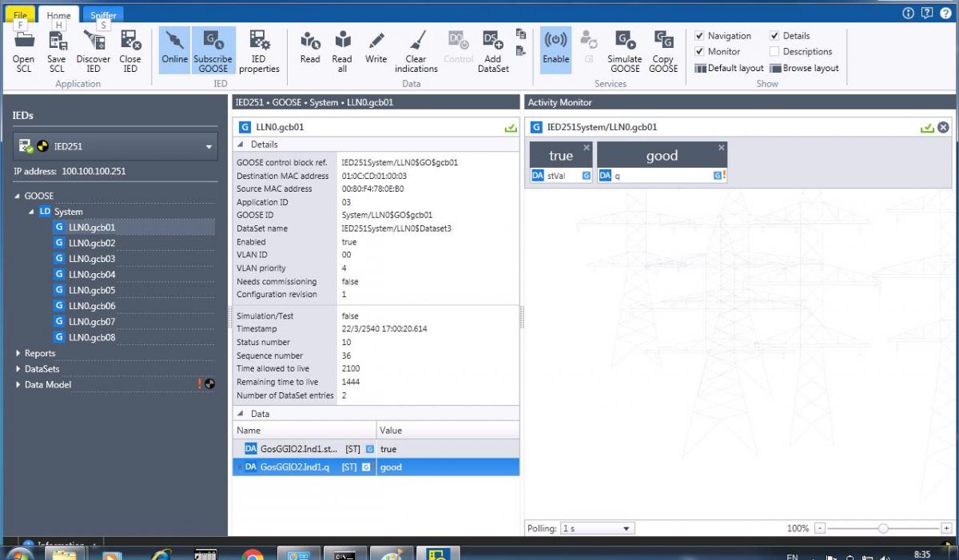Viewport: 959px width, 560px height.
Task: Collapse the System logical device node
Action: click(x=32, y=212)
